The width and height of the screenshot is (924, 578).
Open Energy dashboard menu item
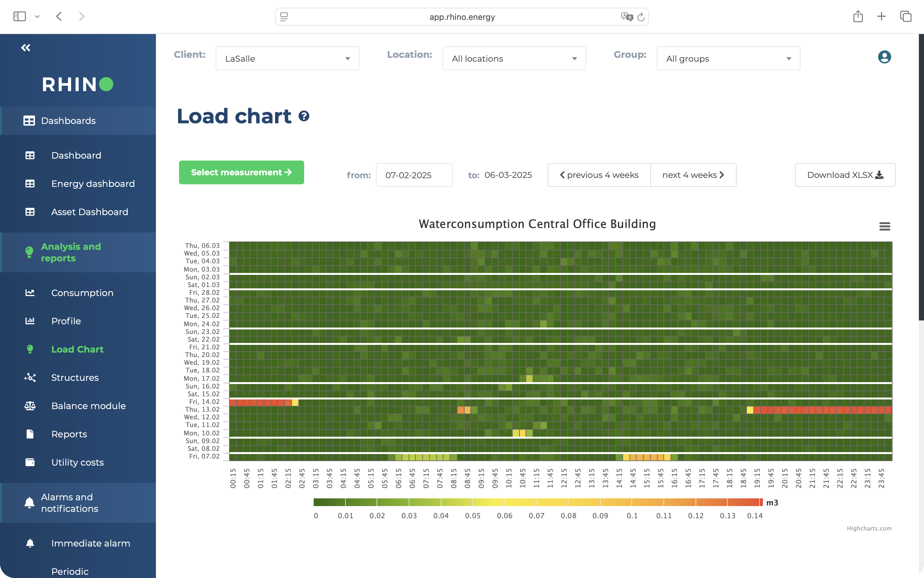coord(78,183)
